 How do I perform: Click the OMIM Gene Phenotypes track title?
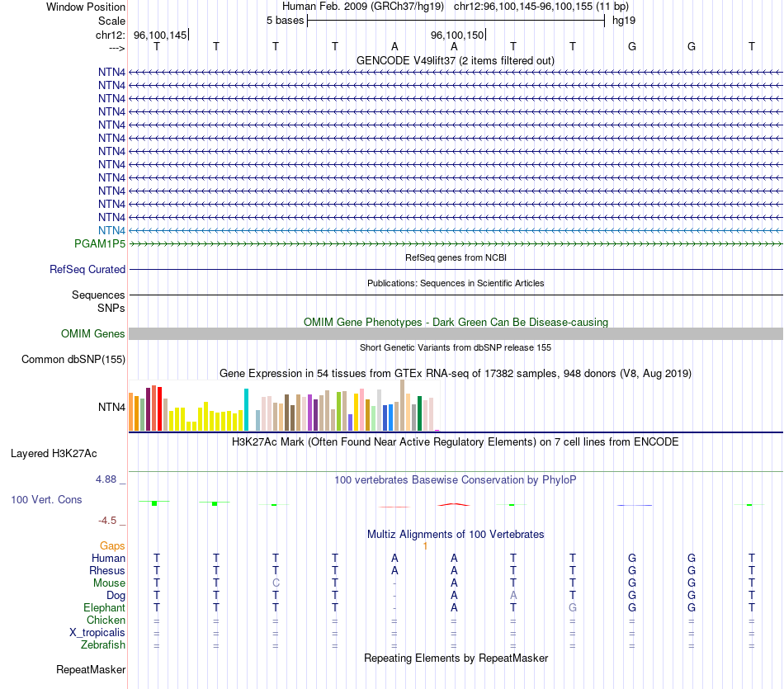click(x=456, y=322)
